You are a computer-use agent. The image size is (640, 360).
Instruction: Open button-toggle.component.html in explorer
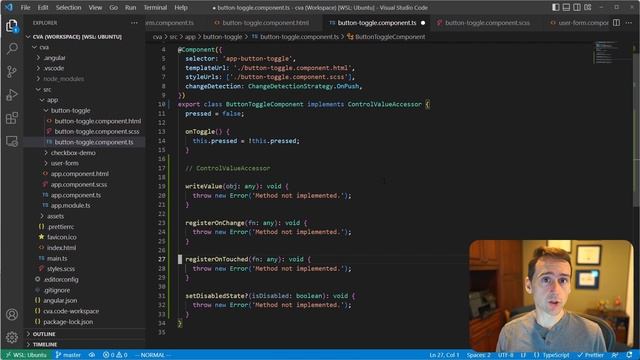tap(84, 121)
